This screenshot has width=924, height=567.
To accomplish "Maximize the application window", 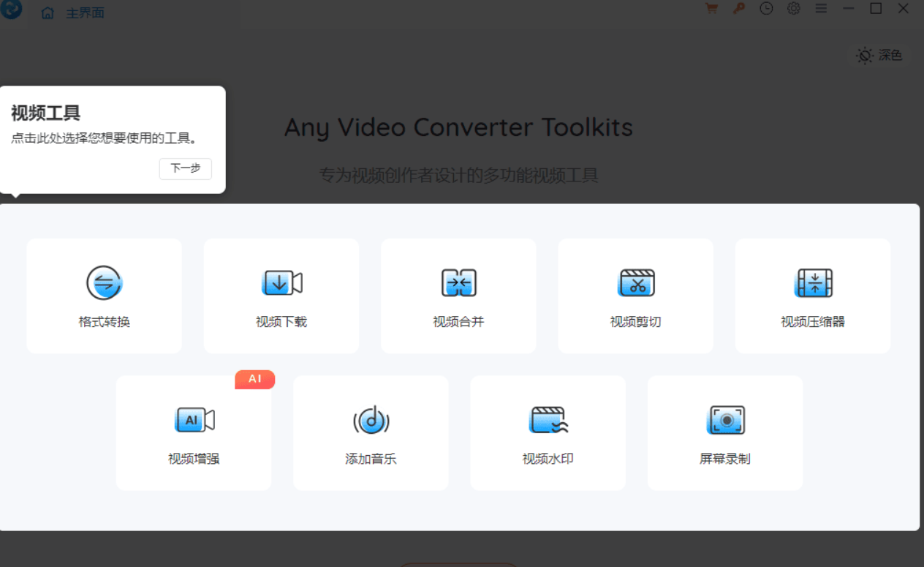I will point(876,9).
